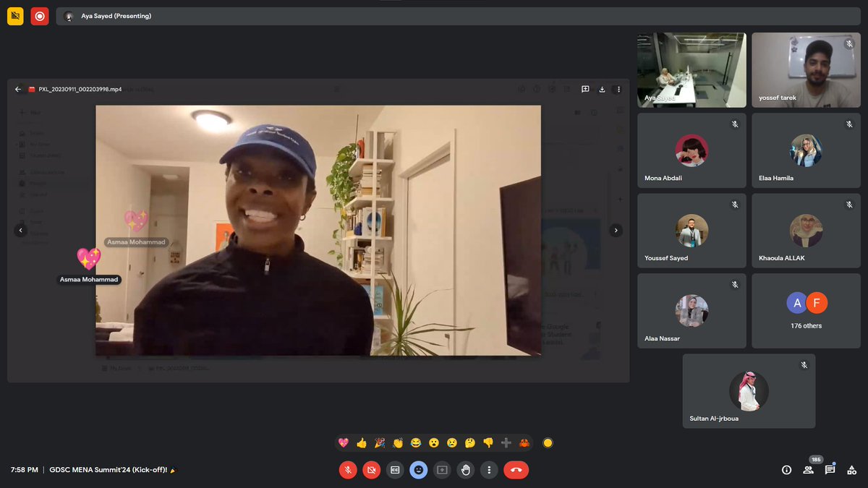
Task: Open the 176 others tile
Action: [x=806, y=311]
